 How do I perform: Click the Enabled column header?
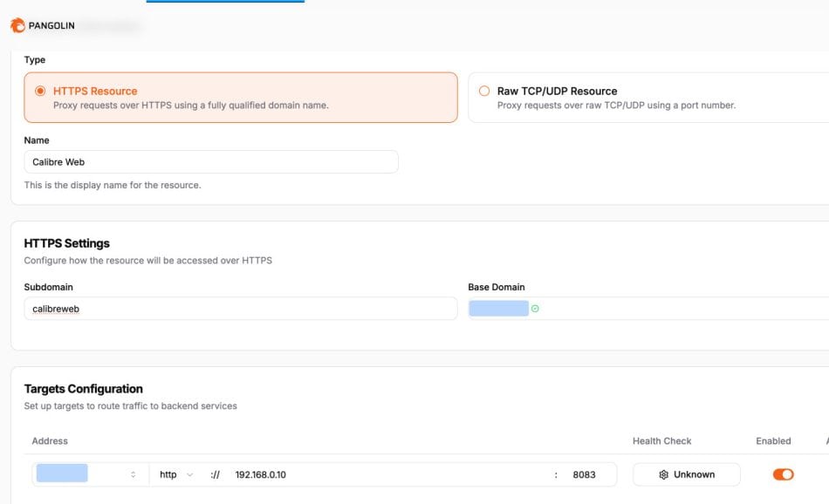tap(773, 441)
